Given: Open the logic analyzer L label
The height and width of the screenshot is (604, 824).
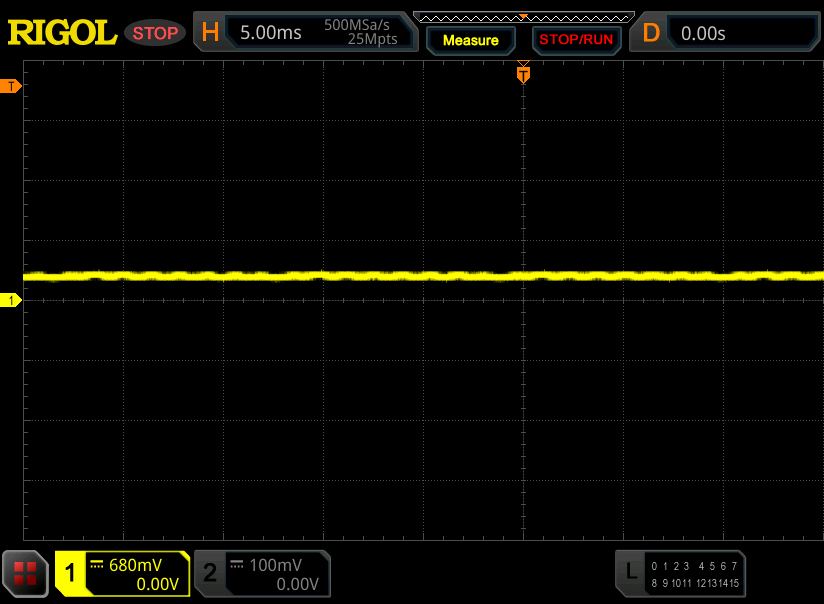Looking at the screenshot, I should [631, 571].
